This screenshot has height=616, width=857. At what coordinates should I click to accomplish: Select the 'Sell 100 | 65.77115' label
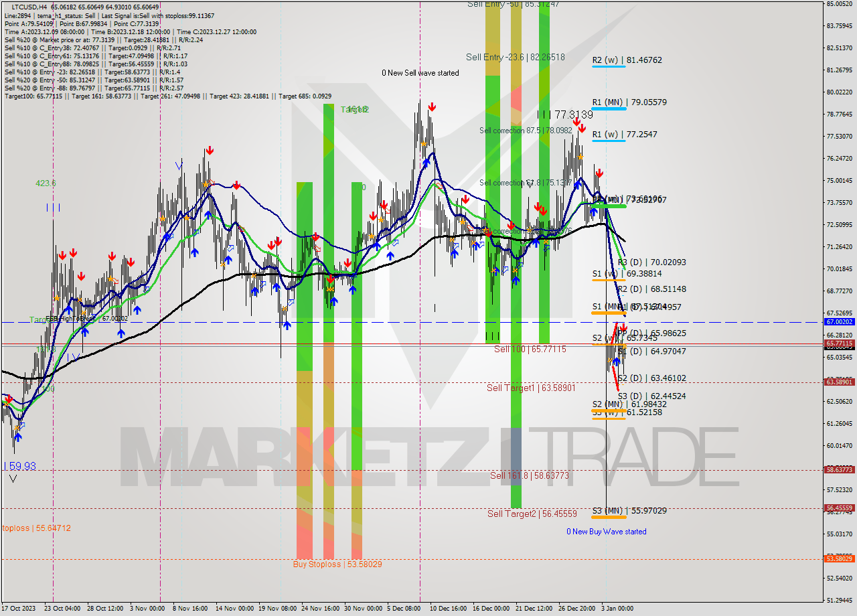530,350
